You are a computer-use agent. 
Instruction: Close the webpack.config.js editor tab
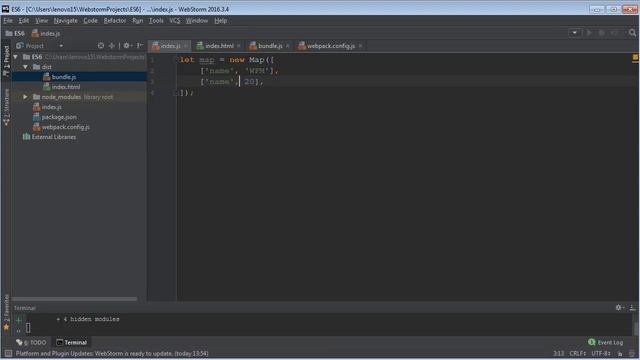tap(360, 46)
